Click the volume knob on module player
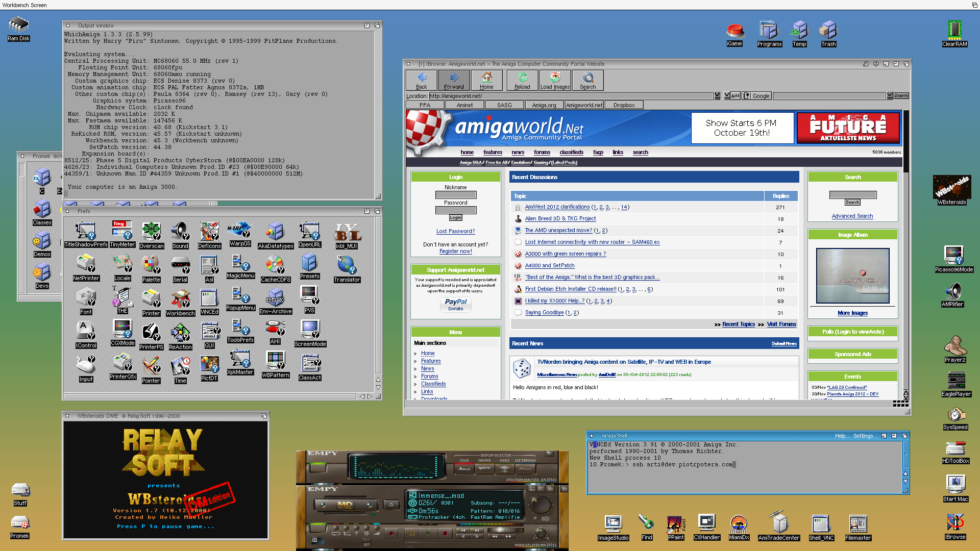Viewport: 980px width, 551px height. click(541, 505)
